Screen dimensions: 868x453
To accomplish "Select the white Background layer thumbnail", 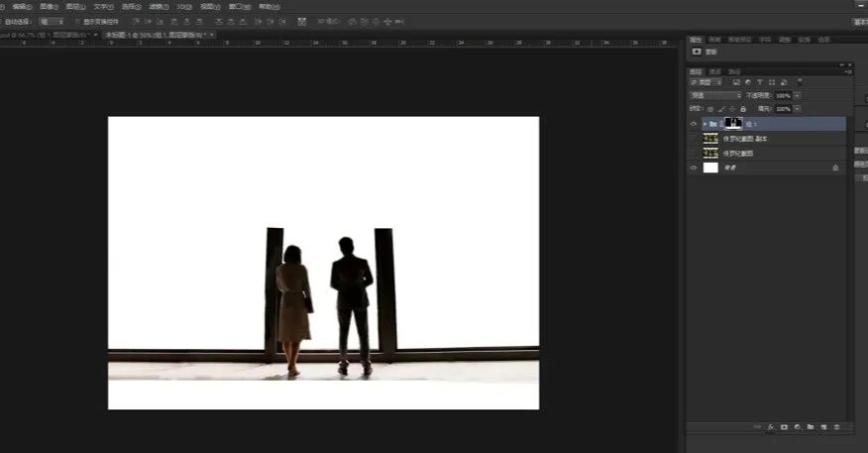I will click(x=710, y=168).
